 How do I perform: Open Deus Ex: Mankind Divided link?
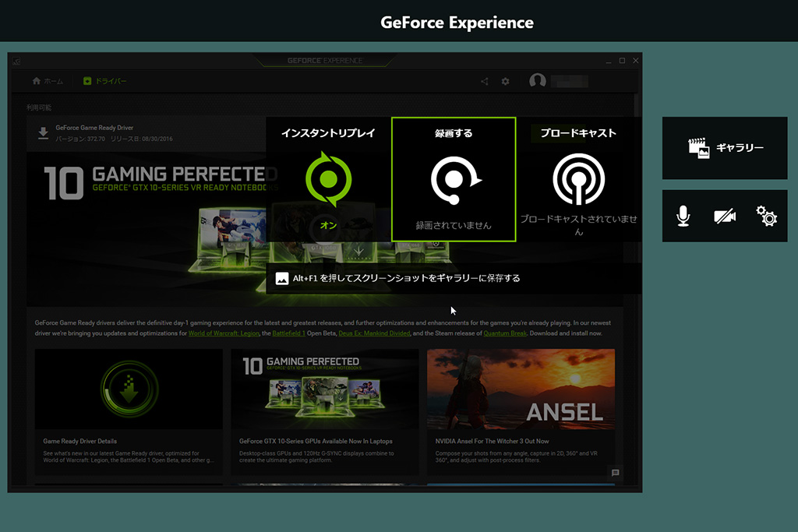pos(374,333)
